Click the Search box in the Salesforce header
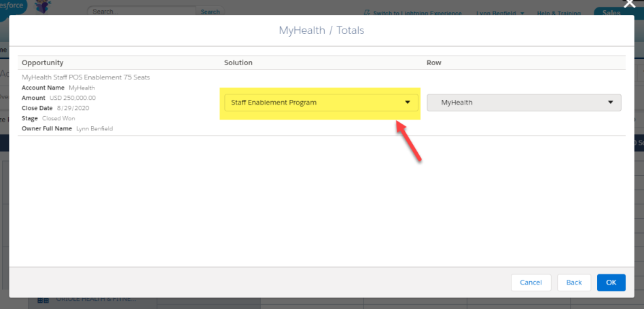The image size is (644, 309). coord(142,12)
